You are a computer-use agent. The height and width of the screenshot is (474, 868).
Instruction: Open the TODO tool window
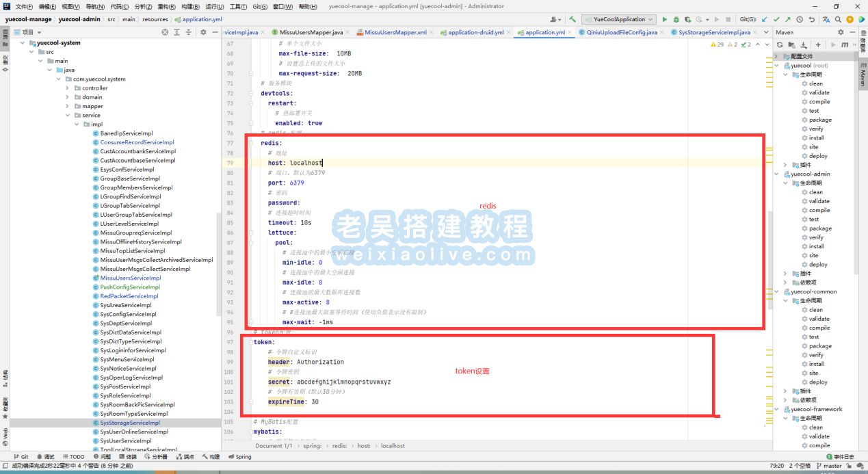tap(73, 457)
